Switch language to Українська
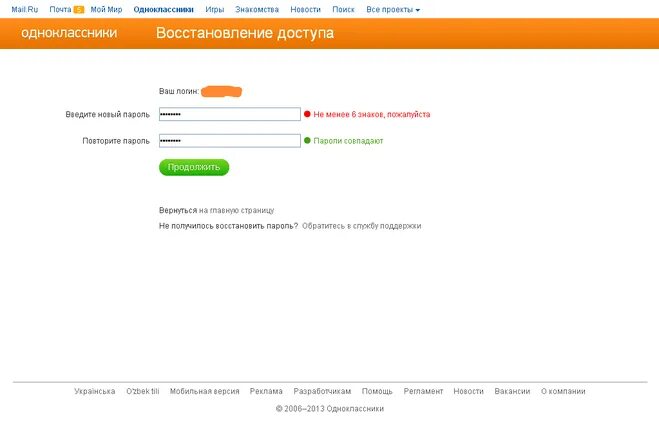659x432 pixels. pyautogui.click(x=95, y=391)
